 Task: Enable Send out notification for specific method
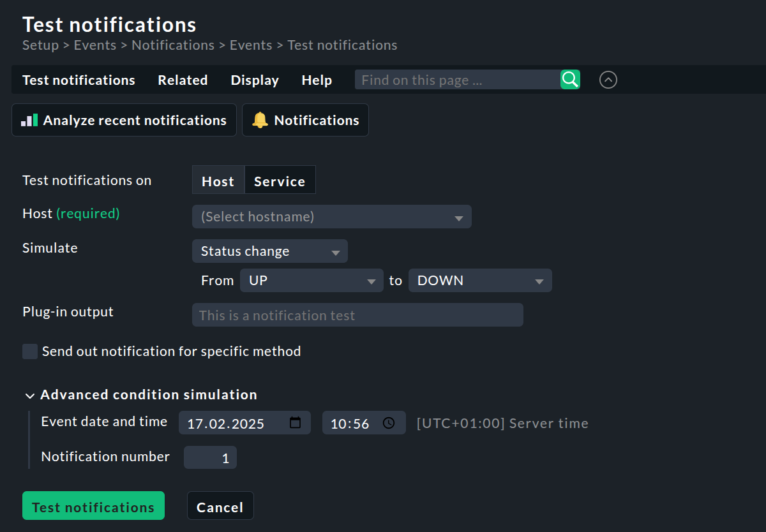(x=29, y=351)
